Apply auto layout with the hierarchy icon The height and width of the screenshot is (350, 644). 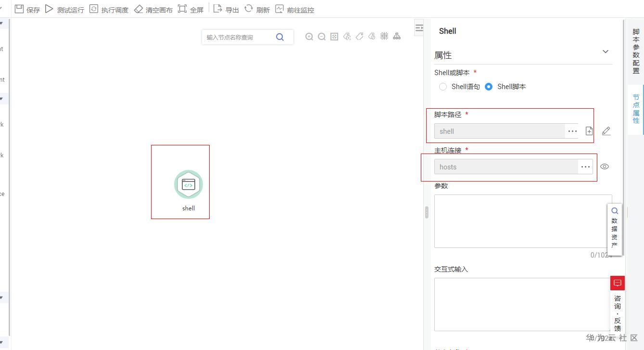click(397, 36)
